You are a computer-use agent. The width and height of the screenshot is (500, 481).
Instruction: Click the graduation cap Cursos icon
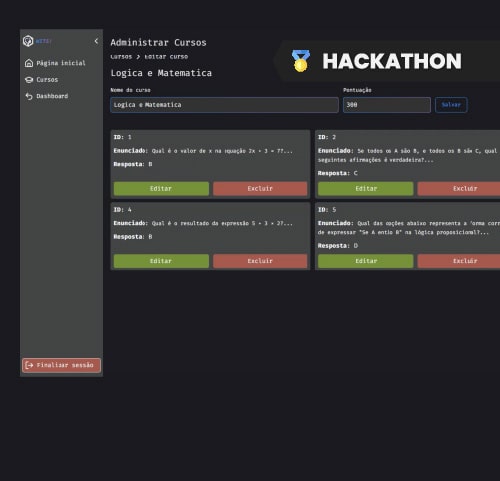(29, 80)
